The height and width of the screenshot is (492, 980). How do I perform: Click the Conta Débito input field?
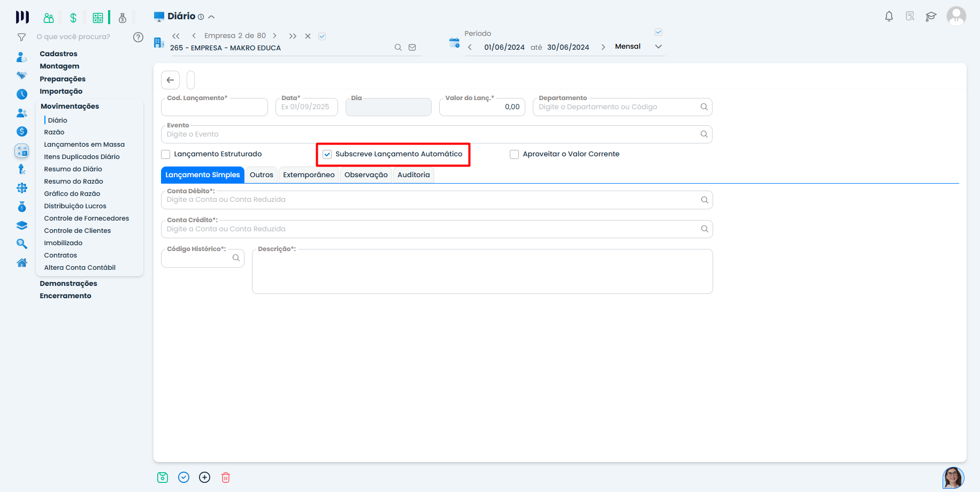pyautogui.click(x=428, y=200)
